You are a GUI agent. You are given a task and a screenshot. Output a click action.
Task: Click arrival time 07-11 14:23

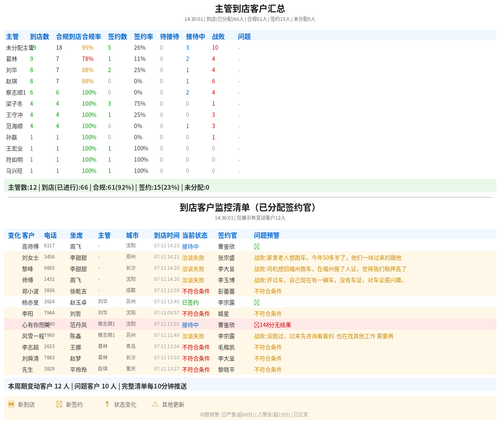pos(167,246)
